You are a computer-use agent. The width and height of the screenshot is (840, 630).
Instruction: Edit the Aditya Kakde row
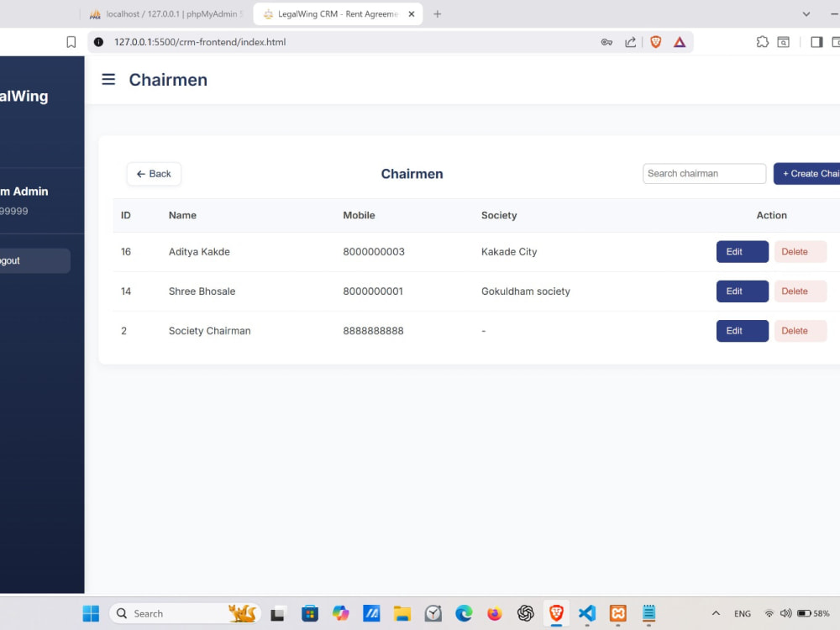[x=742, y=252]
